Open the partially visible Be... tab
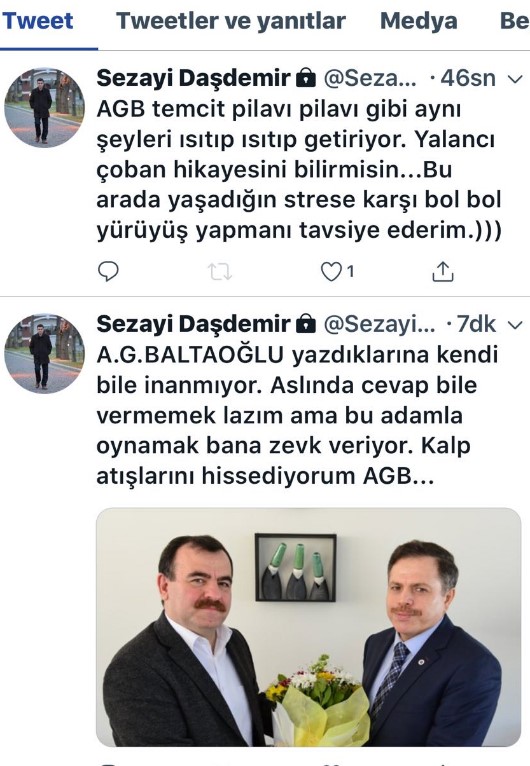 point(514,21)
